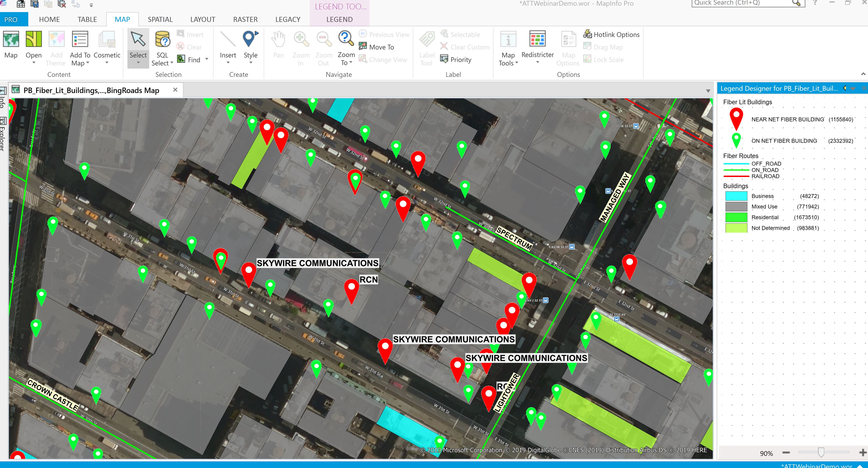Switch to the SPATIAL ribbon tab
Viewport: 868px width, 468px height.
(160, 20)
